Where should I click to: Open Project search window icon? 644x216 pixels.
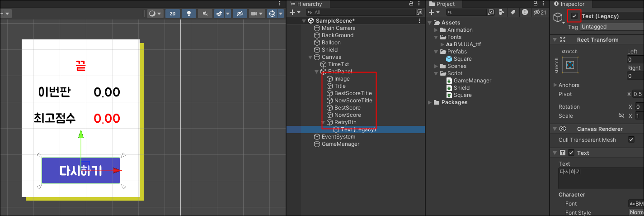click(491, 12)
